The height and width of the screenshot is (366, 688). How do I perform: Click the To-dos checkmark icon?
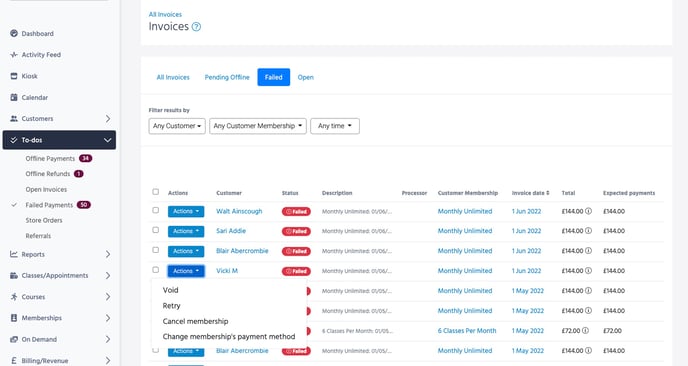click(x=14, y=140)
